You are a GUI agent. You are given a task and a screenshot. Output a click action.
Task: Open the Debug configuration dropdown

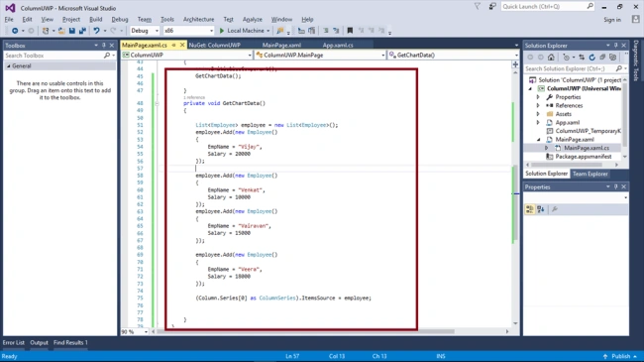coord(157,31)
